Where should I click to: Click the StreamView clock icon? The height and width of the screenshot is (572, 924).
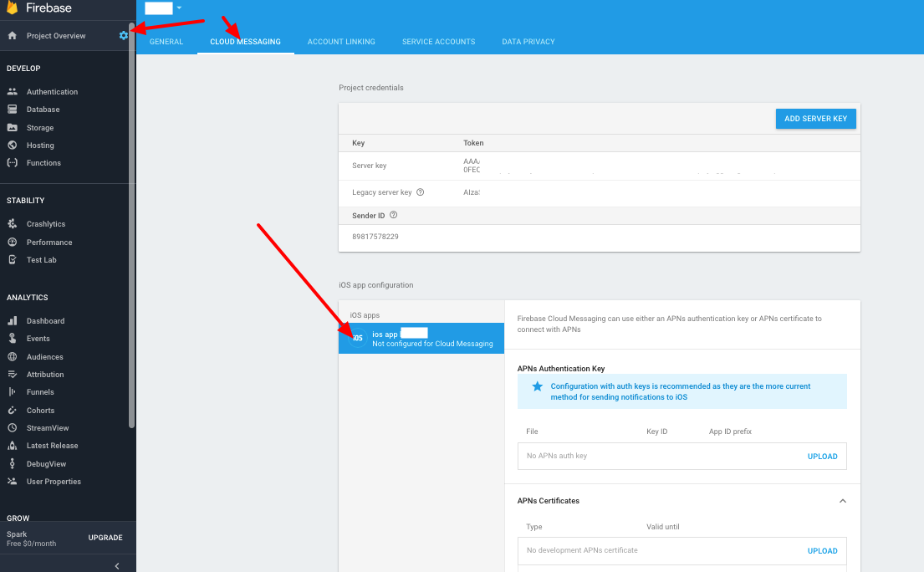(x=12, y=427)
